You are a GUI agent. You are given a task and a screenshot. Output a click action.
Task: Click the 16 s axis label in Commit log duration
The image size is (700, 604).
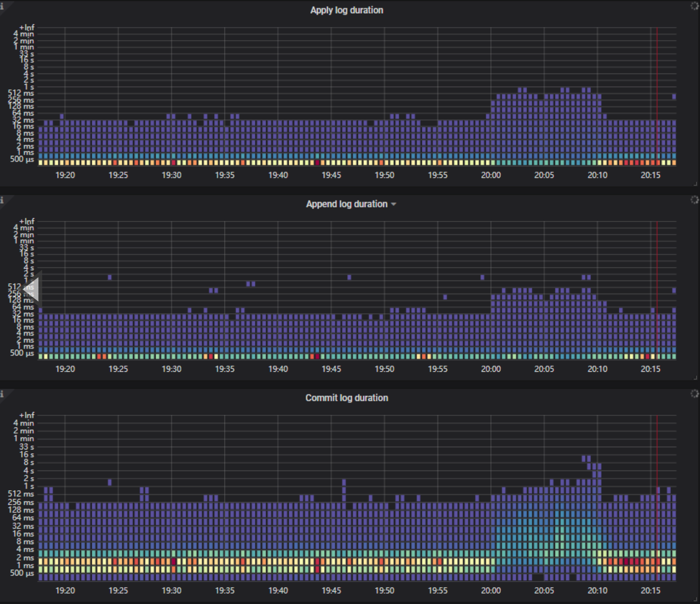coord(27,455)
